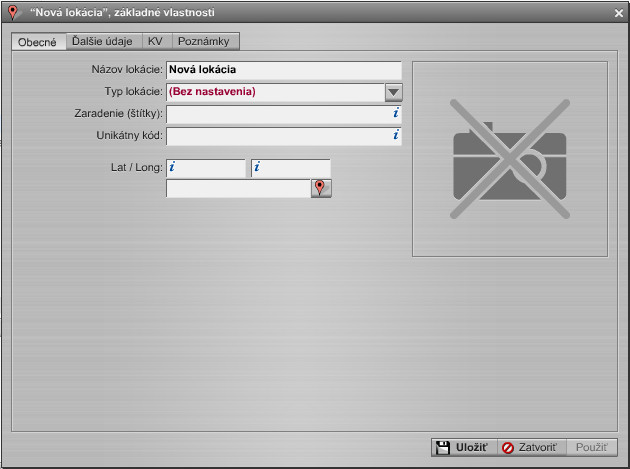Focus the Zaradenie (štítky) input field
The width and height of the screenshot is (630, 469).
coord(276,114)
